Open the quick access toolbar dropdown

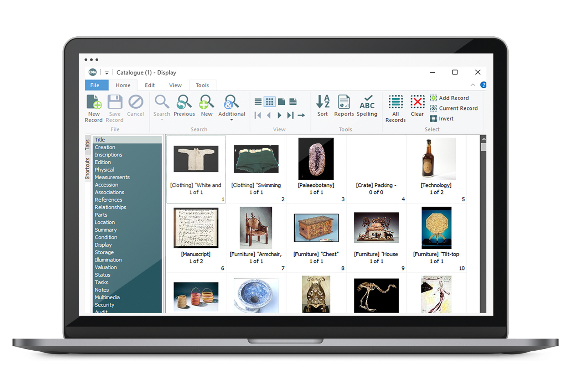tap(107, 73)
